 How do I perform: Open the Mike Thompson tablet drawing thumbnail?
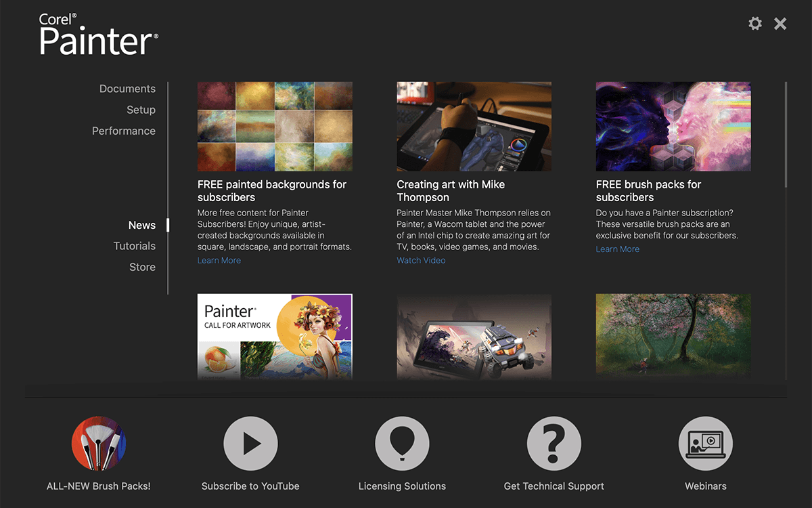pos(474,127)
